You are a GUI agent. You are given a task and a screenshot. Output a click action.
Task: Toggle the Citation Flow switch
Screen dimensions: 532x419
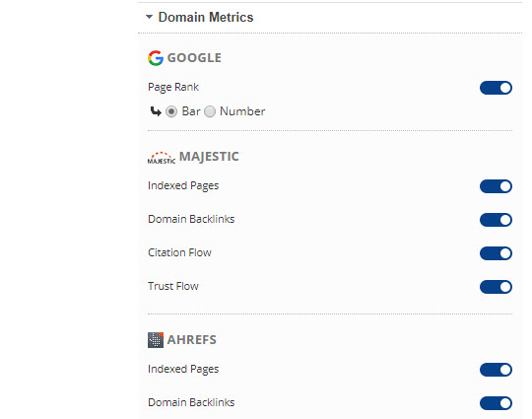point(496,253)
